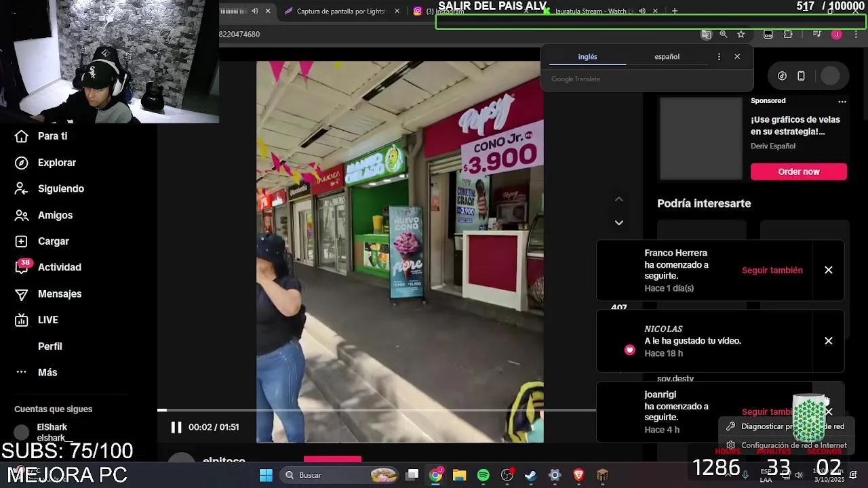Open Brave browser from the taskbar

(x=578, y=475)
